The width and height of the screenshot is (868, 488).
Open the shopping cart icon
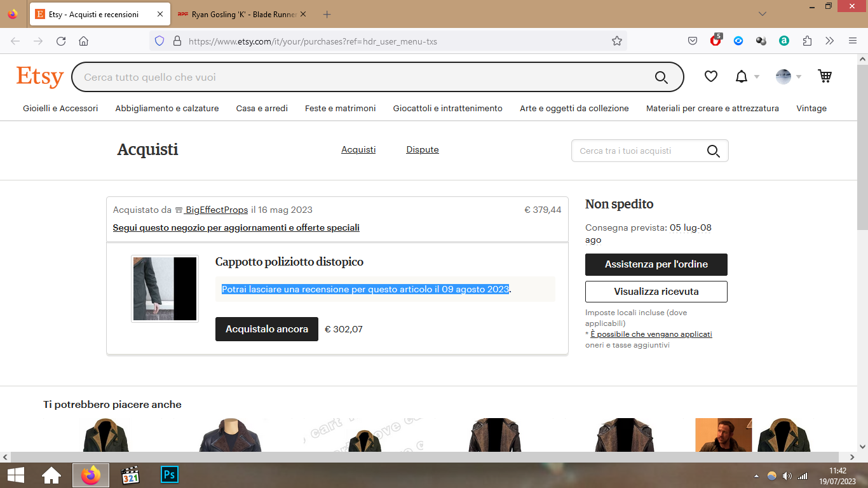(x=825, y=76)
